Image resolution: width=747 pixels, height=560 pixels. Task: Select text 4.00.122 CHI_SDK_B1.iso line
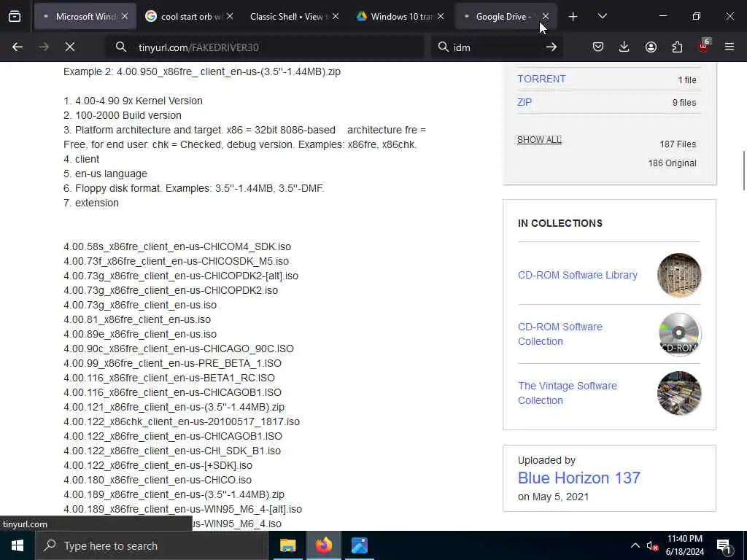[x=172, y=451]
